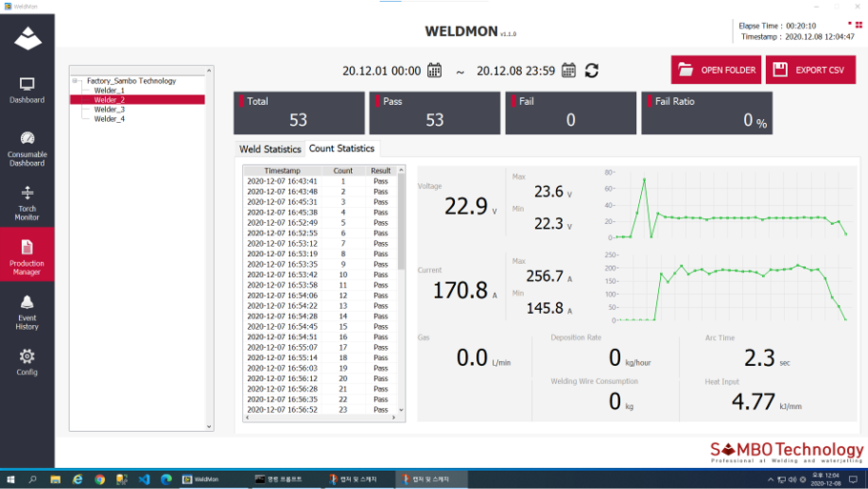The width and height of the screenshot is (868, 489).
Task: Select Welder_4 in the tree
Action: [x=109, y=119]
